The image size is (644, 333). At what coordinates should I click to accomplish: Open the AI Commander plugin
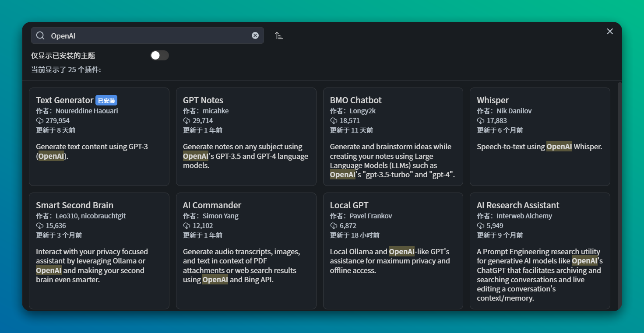click(246, 251)
